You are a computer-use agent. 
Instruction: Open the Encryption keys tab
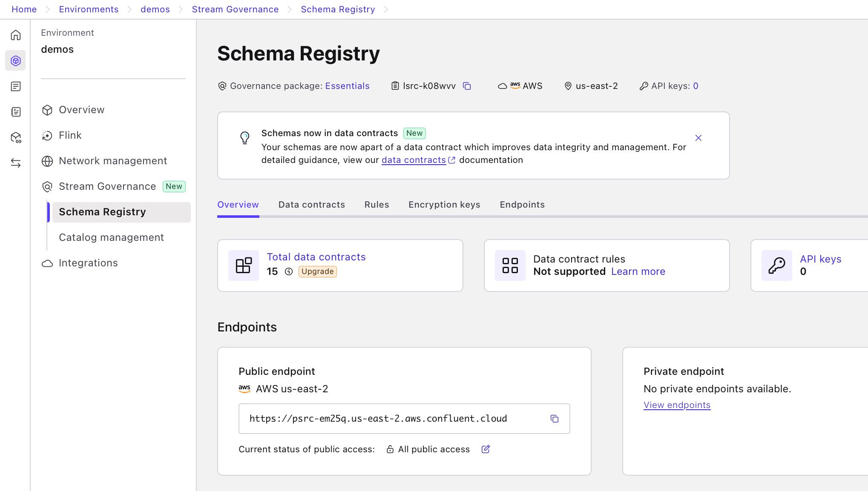(x=444, y=205)
